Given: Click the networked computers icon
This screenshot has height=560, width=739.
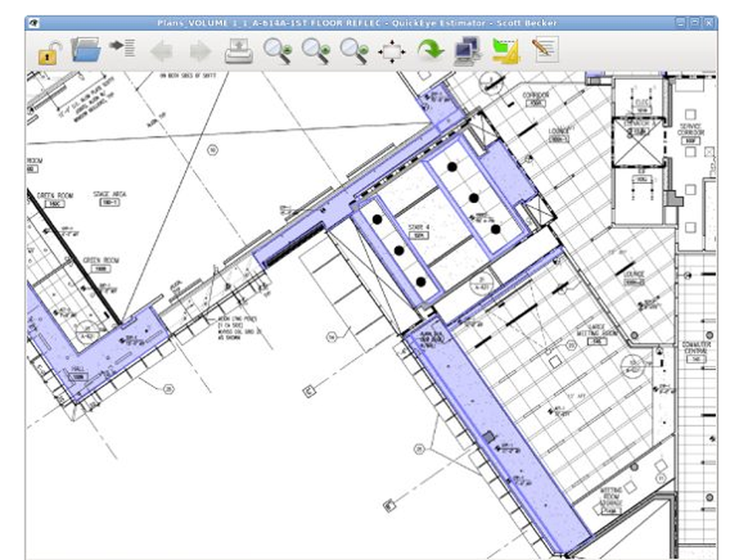Looking at the screenshot, I should pyautogui.click(x=468, y=51).
